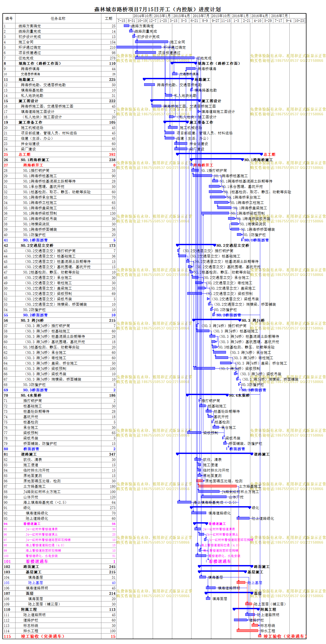Click the red 竣工验收 milestone marker in Gantt

click(x=260, y=636)
